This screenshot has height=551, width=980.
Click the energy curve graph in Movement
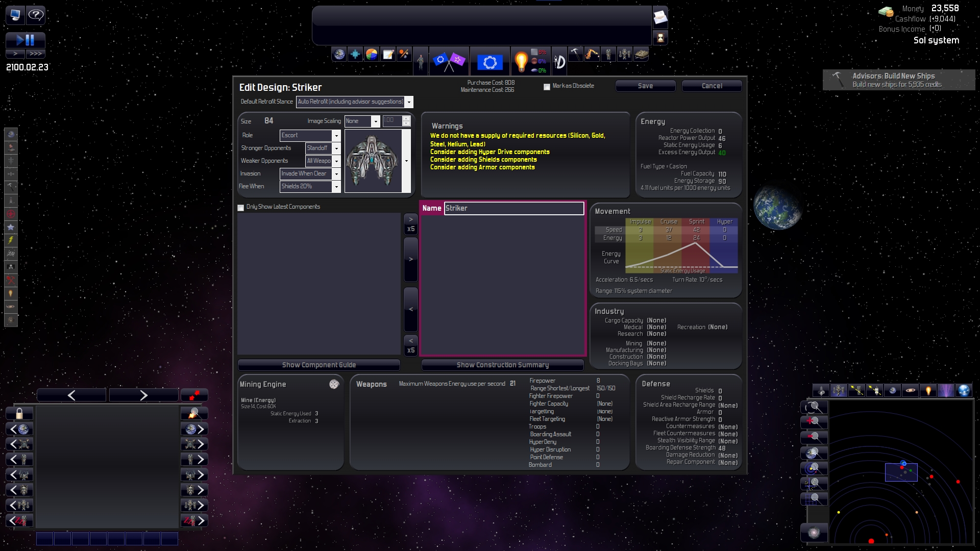(x=681, y=258)
